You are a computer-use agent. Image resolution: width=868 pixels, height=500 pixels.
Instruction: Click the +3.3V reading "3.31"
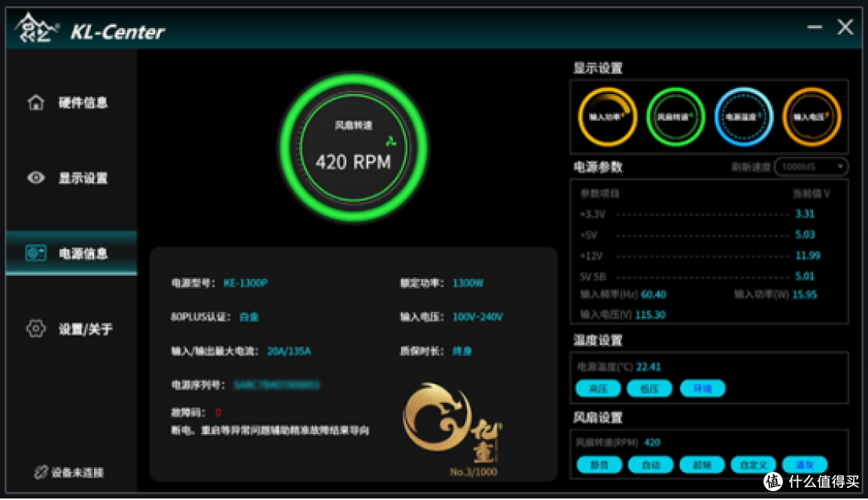[x=805, y=214]
